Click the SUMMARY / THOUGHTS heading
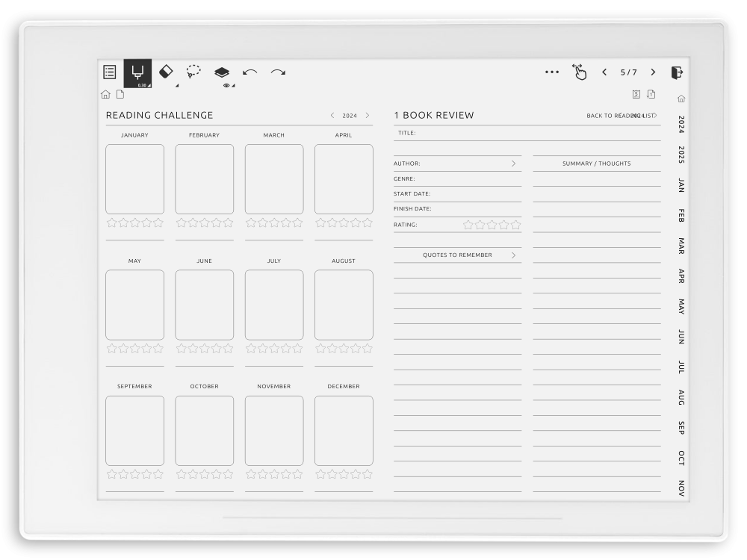The height and width of the screenshot is (560, 747). (596, 164)
